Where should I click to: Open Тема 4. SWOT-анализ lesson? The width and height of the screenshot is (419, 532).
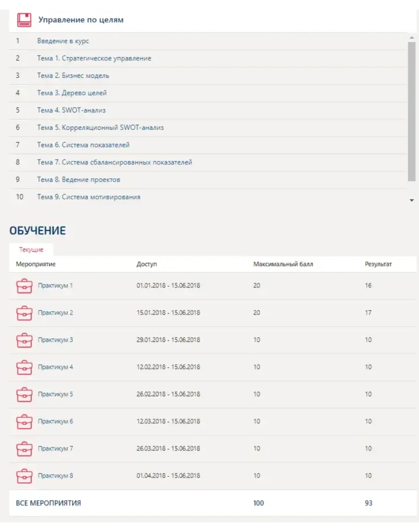pyautogui.click(x=71, y=111)
